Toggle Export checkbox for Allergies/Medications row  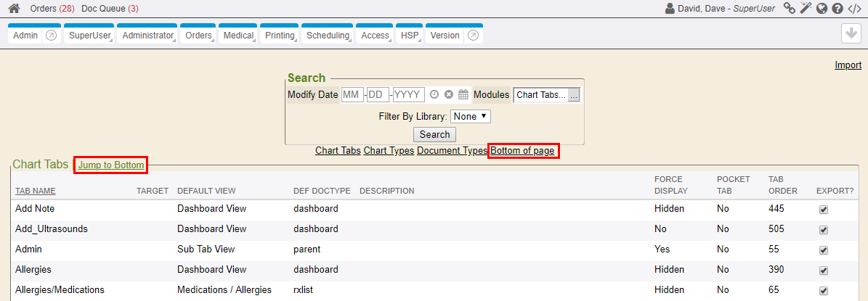(x=823, y=291)
